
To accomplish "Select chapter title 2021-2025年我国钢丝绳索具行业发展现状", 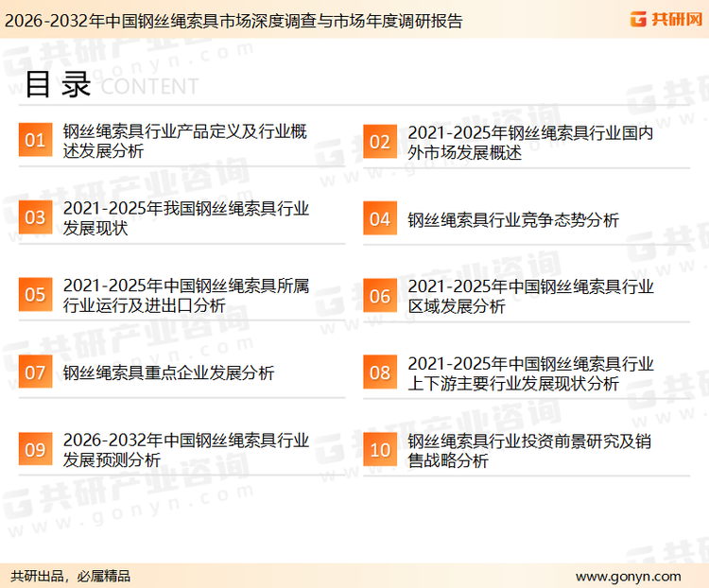I will tap(186, 218).
